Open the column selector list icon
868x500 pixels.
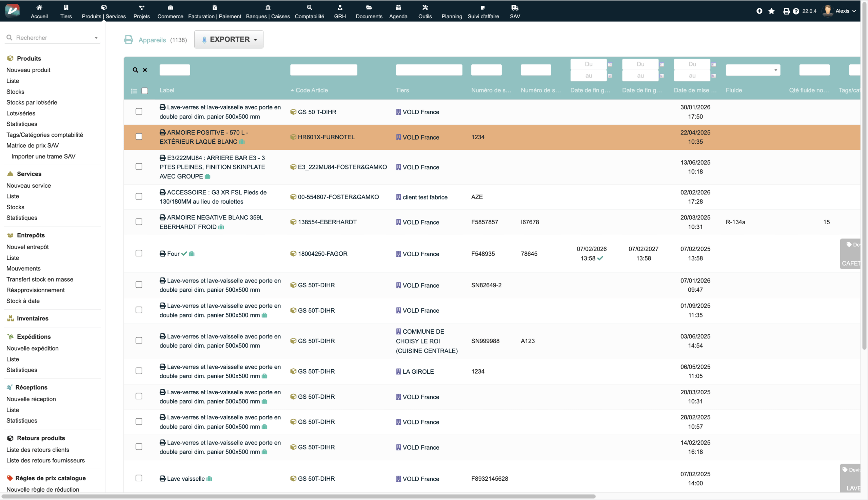point(134,91)
